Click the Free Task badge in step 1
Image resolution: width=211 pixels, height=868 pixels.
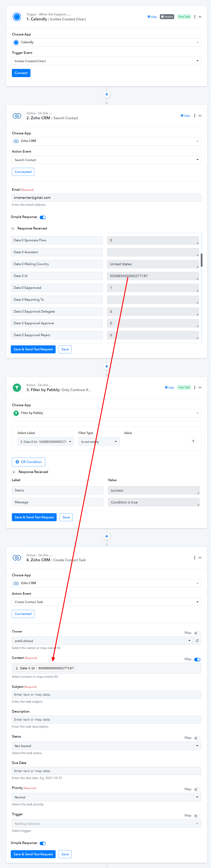coord(184,16)
